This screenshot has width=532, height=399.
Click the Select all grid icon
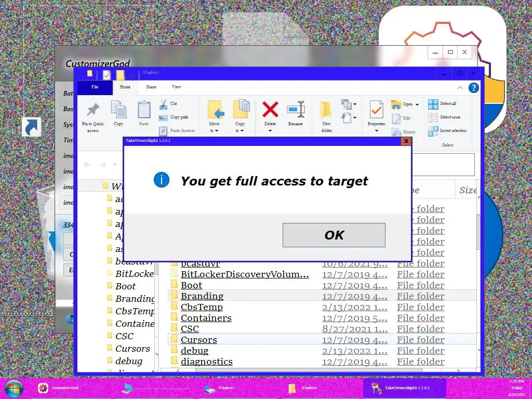pyautogui.click(x=433, y=104)
